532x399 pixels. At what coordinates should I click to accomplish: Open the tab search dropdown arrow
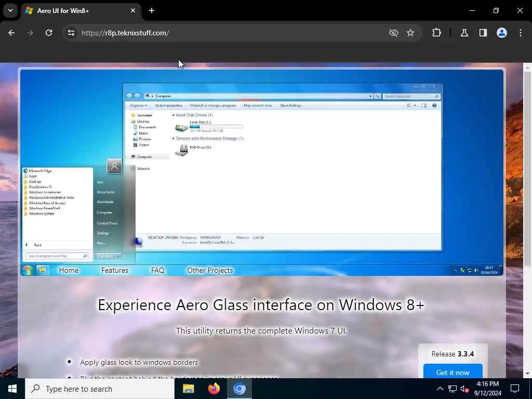click(10, 10)
